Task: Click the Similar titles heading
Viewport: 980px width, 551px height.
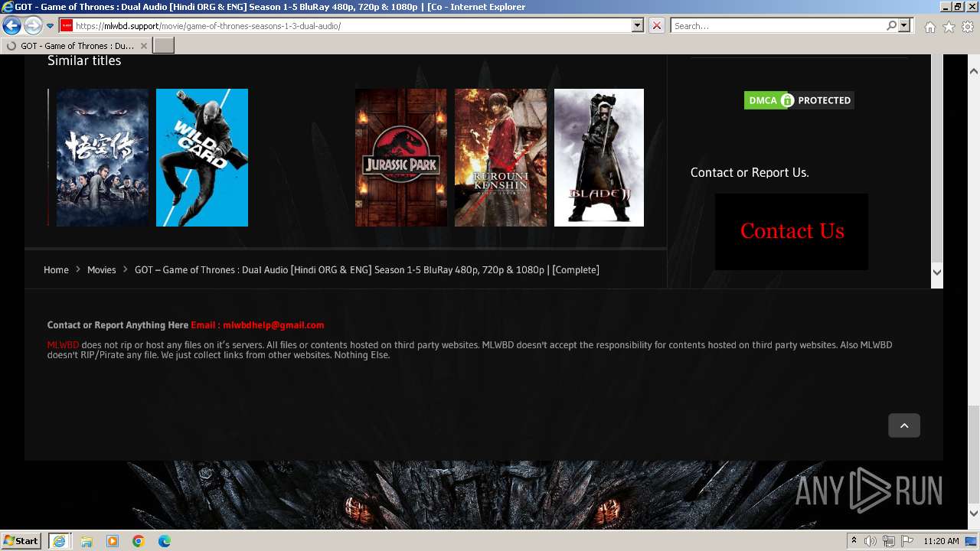Action: pyautogui.click(x=84, y=60)
